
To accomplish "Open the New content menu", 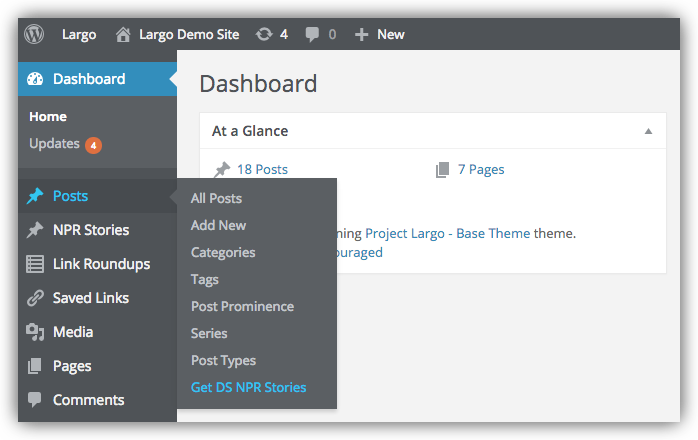I will 391,34.
